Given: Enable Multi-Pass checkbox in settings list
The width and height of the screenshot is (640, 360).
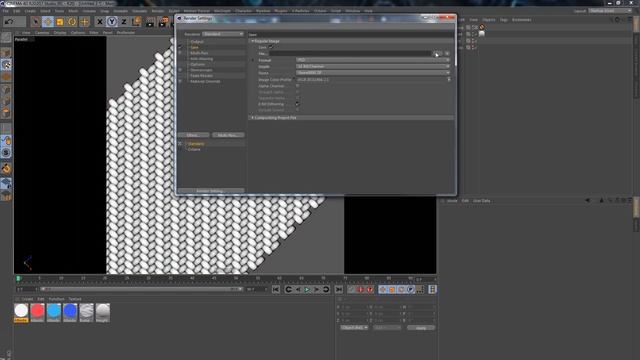Looking at the screenshot, I should (x=180, y=53).
